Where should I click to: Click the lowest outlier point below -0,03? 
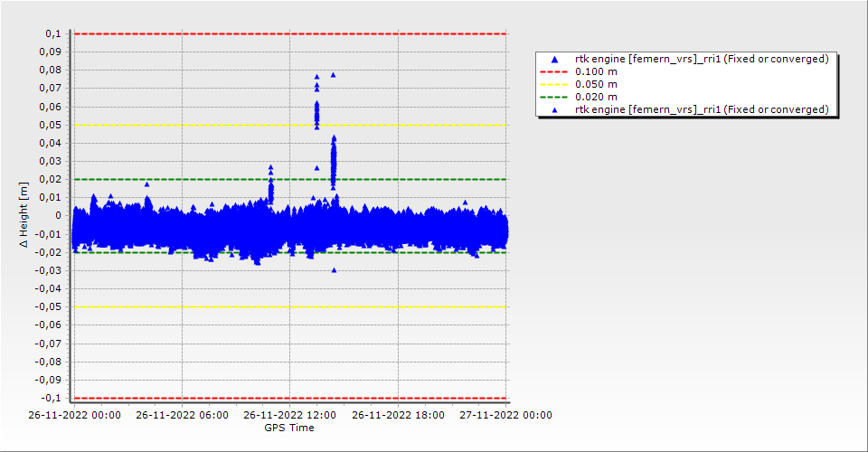pyautogui.click(x=334, y=270)
